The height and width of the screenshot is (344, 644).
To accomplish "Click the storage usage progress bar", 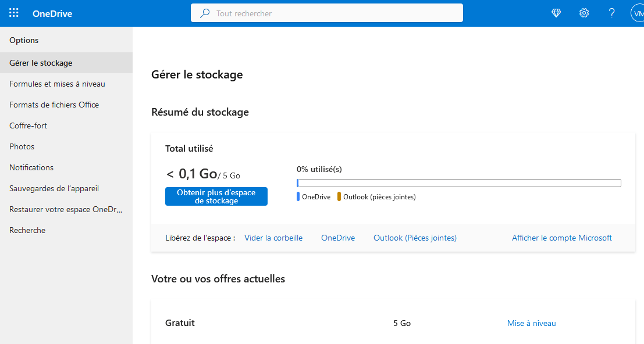I will click(458, 183).
